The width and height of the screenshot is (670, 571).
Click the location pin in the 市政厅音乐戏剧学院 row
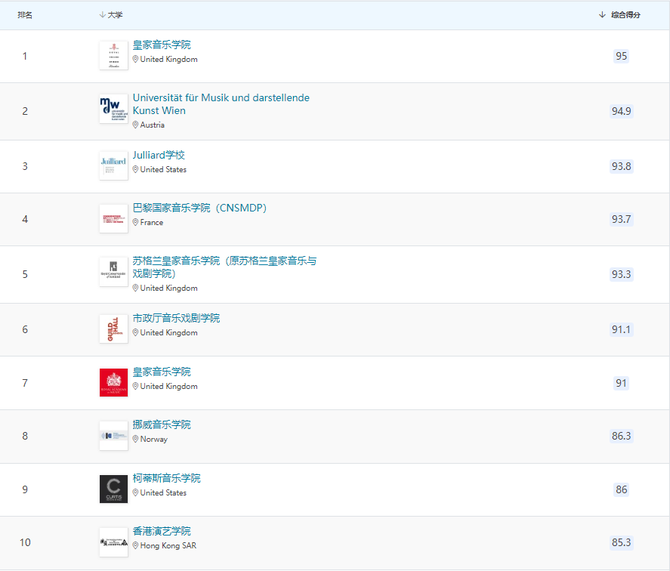click(x=135, y=333)
